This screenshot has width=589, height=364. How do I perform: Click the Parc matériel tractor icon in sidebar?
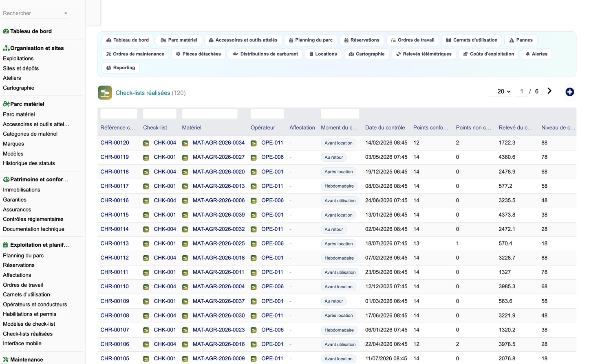[x=6, y=104]
